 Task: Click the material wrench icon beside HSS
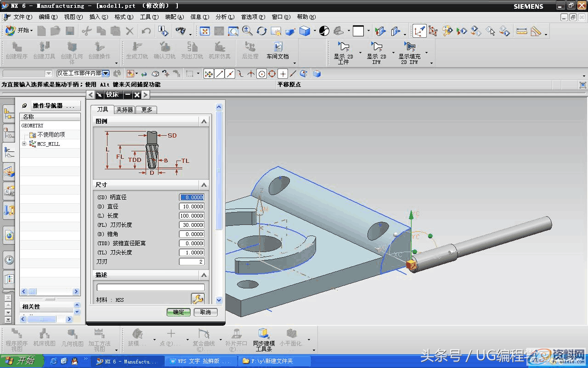click(x=198, y=299)
